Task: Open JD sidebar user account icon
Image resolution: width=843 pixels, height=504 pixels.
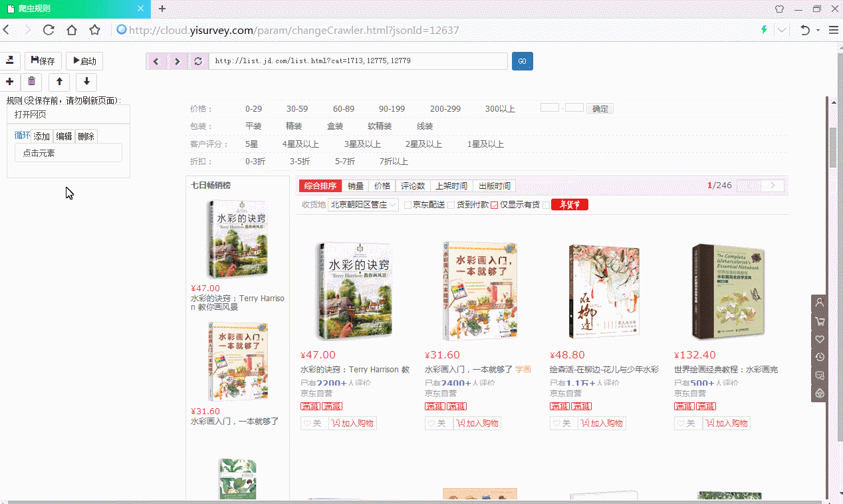Action: pyautogui.click(x=820, y=303)
